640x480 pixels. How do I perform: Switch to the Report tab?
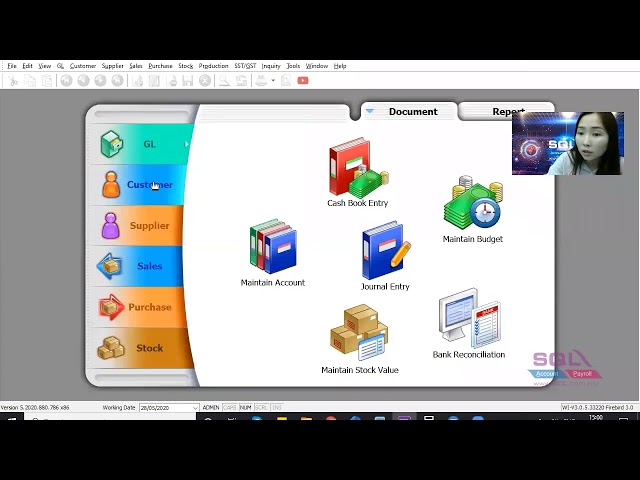pos(508,111)
